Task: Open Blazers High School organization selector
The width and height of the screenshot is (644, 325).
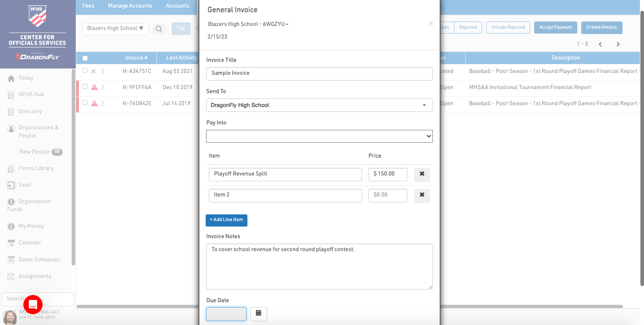Action: (x=115, y=28)
